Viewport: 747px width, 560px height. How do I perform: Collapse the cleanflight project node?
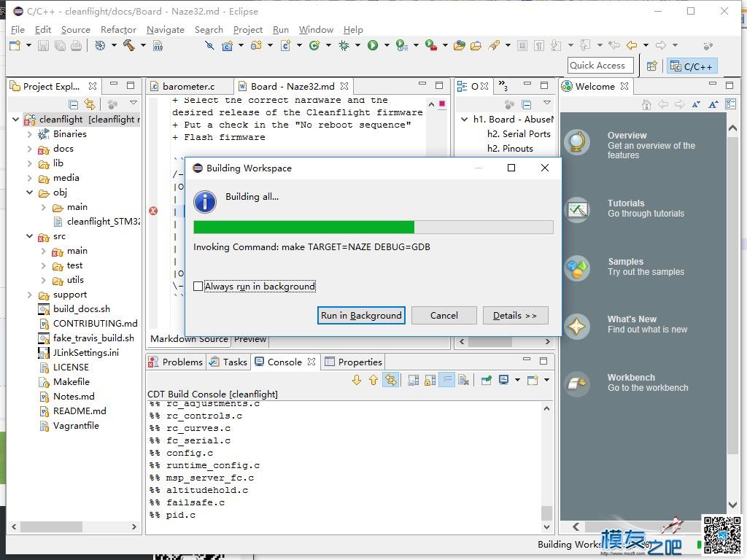[16, 119]
